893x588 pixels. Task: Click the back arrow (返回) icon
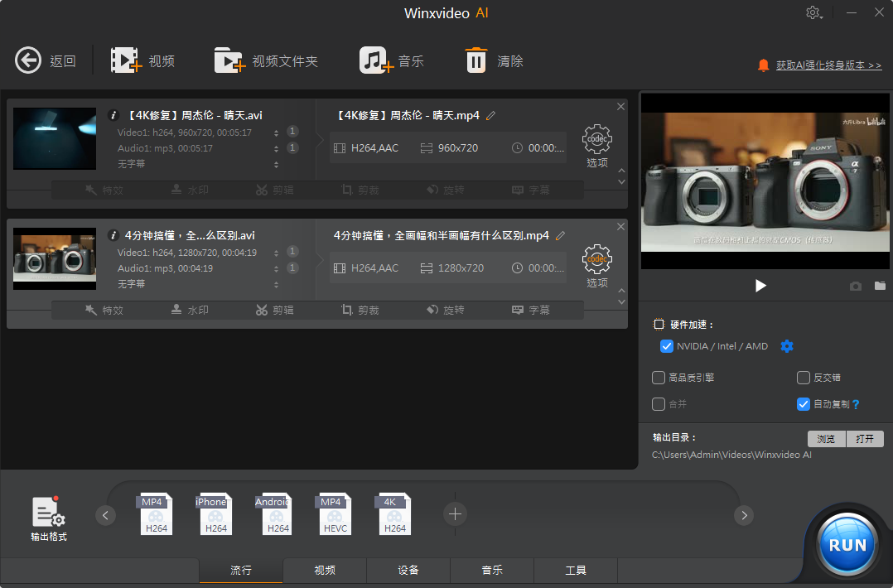pos(28,60)
